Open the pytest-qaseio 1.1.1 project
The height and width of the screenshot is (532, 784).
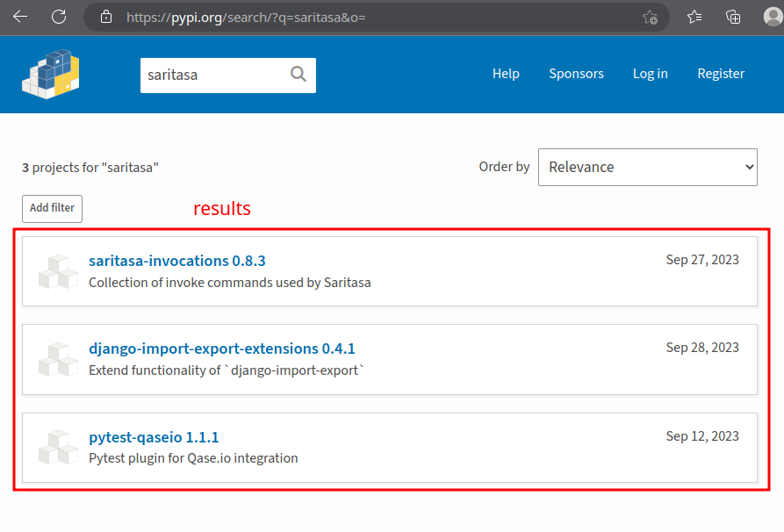click(x=154, y=437)
